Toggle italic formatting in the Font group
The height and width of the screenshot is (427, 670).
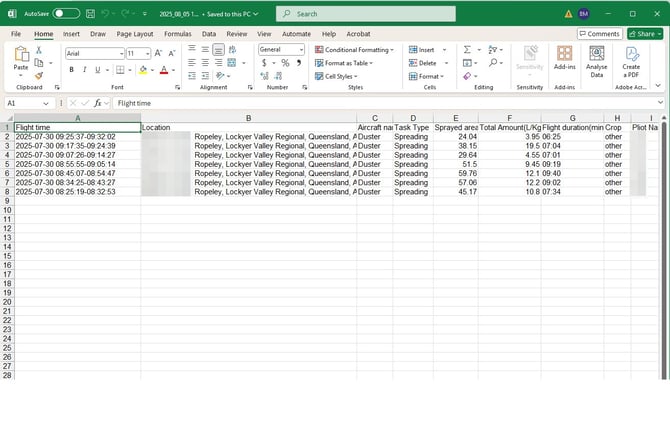pyautogui.click(x=84, y=70)
